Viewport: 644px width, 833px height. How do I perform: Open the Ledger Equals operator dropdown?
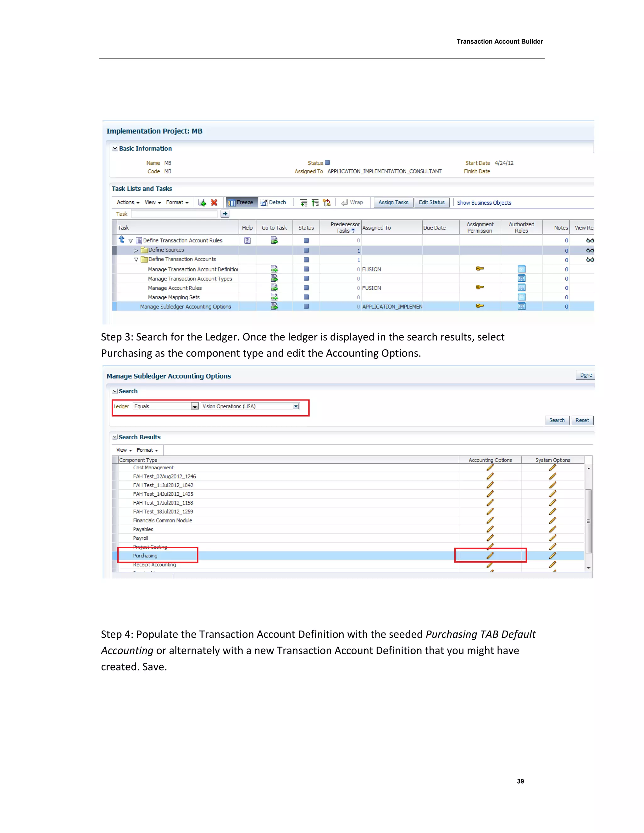(x=195, y=406)
